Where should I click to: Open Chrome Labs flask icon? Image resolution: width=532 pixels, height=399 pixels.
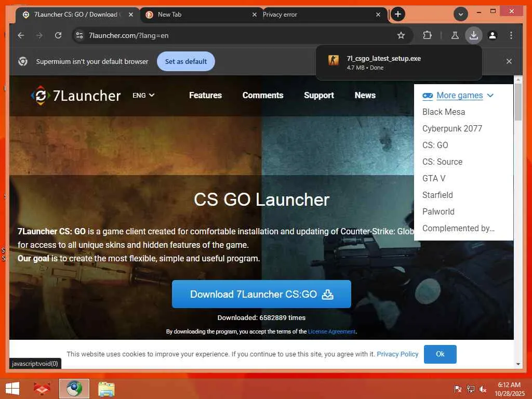point(455,35)
